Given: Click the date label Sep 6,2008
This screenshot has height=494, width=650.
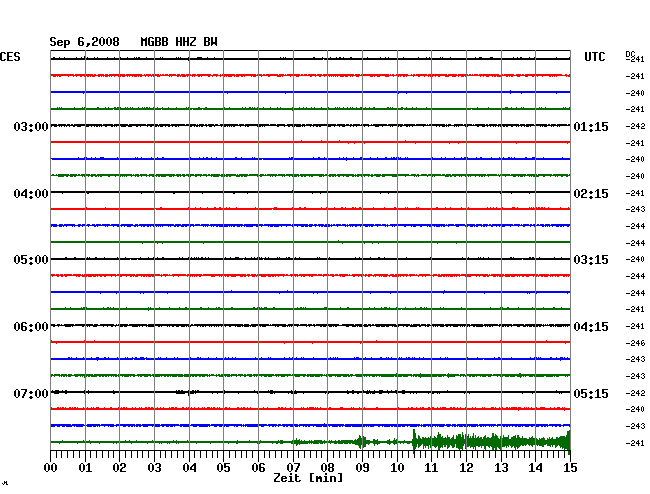Looking at the screenshot, I should tap(84, 42).
